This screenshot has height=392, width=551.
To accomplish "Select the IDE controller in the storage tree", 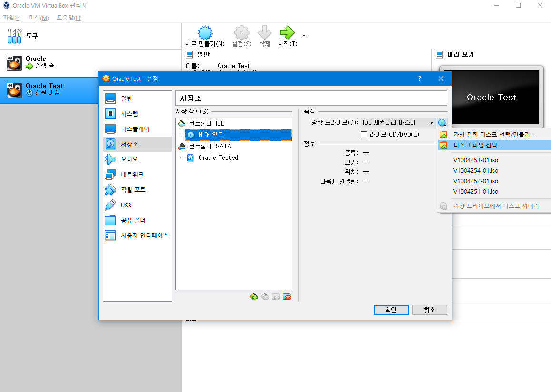I will click(207, 124).
